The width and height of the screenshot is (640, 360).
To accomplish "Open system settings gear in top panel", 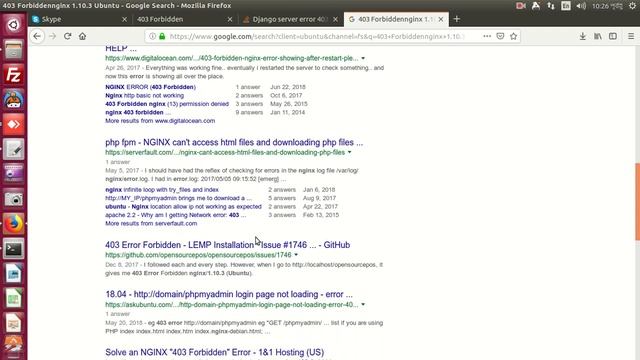I will coord(632,6).
